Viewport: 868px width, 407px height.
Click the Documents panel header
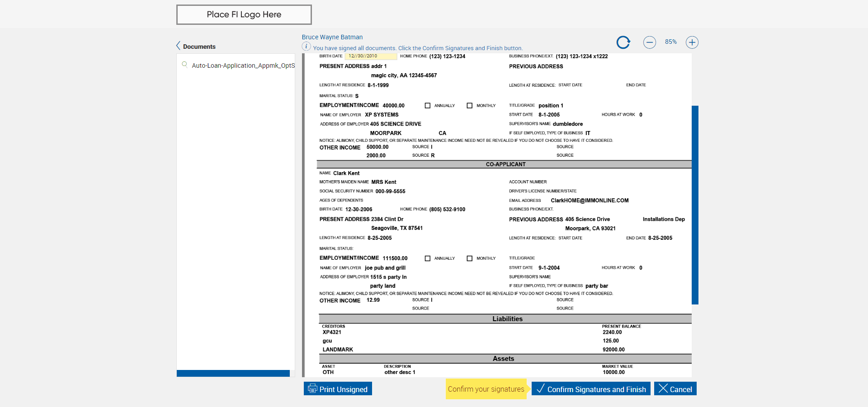tap(199, 47)
